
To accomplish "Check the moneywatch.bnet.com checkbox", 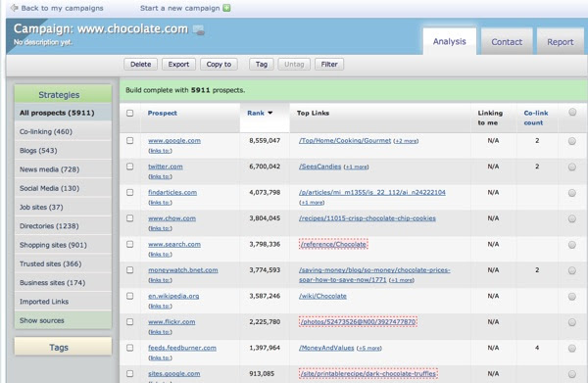I will 129,269.
